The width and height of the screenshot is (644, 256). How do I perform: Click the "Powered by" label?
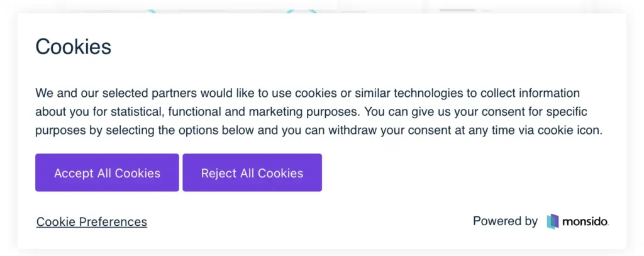[505, 221]
